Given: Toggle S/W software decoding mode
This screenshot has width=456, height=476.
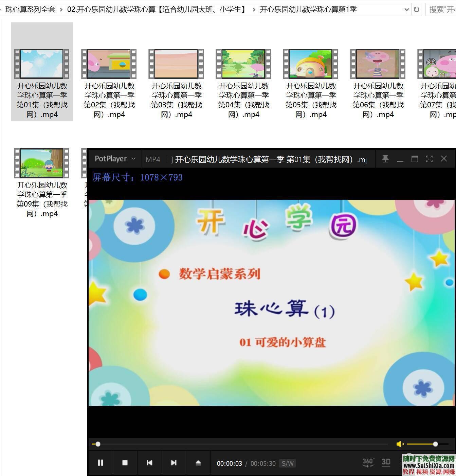Looking at the screenshot, I should click(x=288, y=463).
